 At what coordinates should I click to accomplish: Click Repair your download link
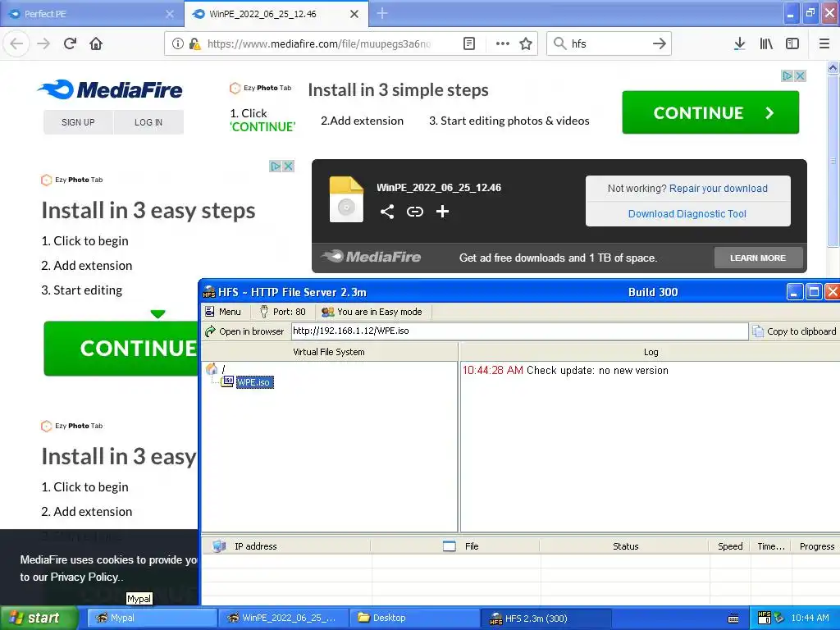click(718, 189)
